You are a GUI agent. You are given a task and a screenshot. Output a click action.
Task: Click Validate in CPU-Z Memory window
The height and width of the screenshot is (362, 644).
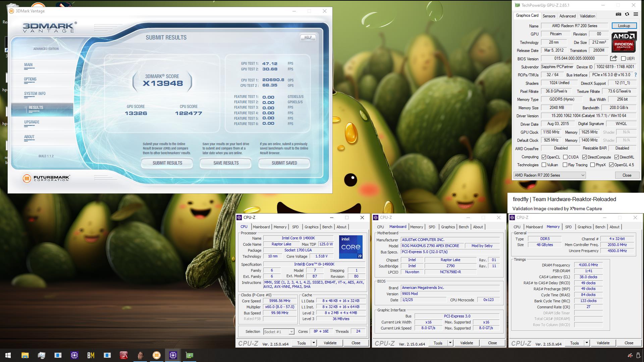coord(603,343)
